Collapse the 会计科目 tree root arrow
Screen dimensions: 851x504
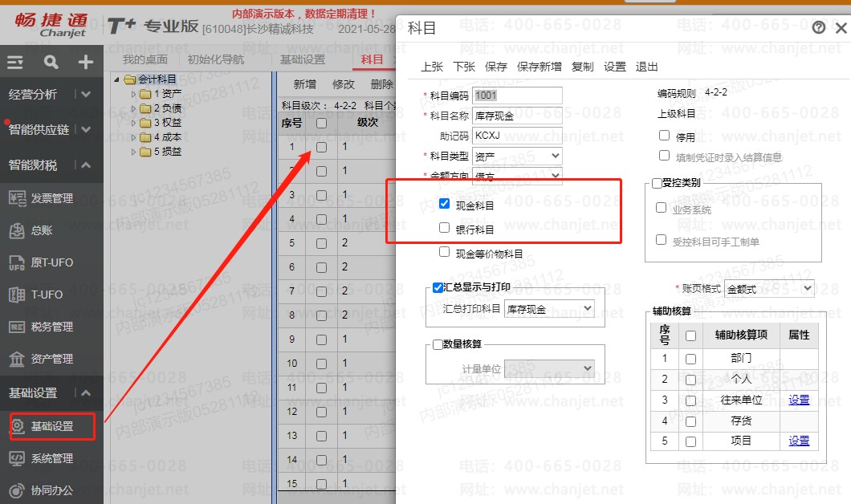[x=116, y=79]
